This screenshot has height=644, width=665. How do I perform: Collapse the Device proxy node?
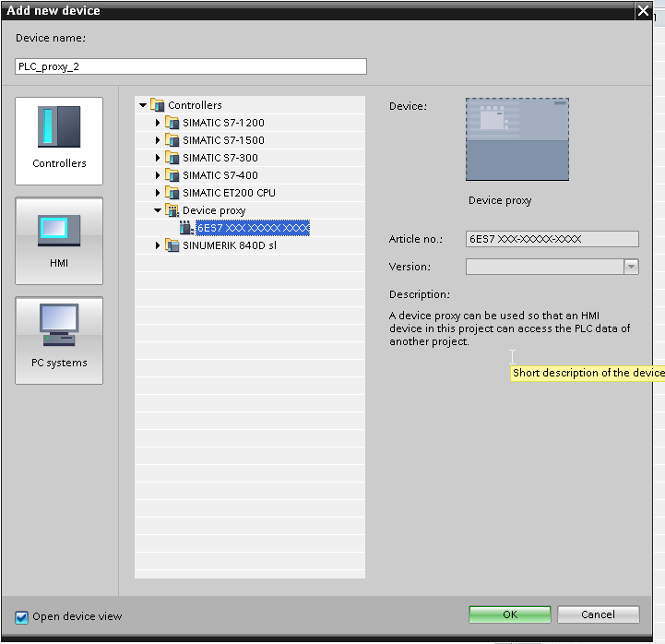click(158, 210)
